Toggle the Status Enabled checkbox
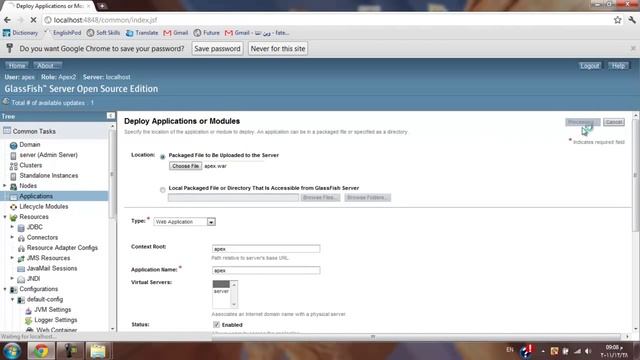The image size is (640, 360). (x=216, y=324)
